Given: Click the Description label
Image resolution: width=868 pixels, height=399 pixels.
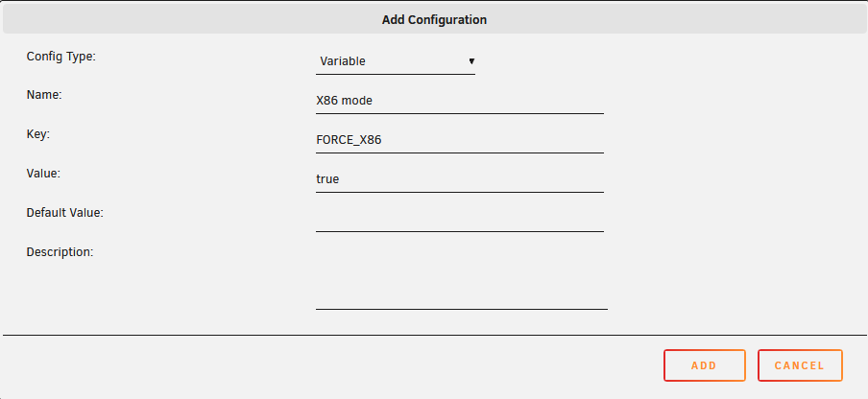Looking at the screenshot, I should pyautogui.click(x=60, y=252).
